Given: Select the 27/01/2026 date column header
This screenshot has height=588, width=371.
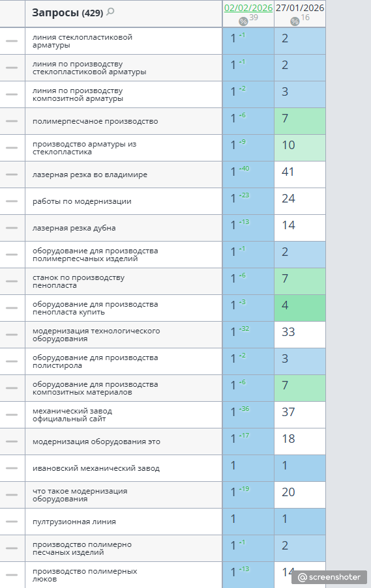Looking at the screenshot, I should click(300, 8).
